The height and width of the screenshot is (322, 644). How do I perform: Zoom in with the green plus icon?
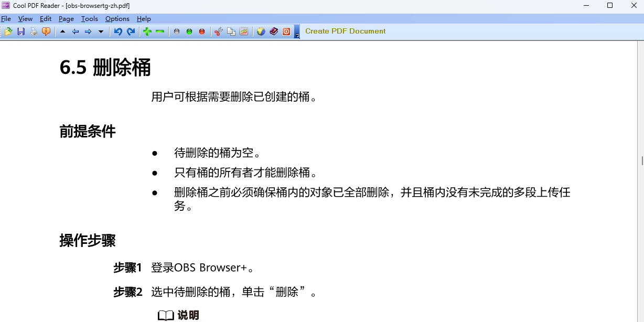[147, 31]
